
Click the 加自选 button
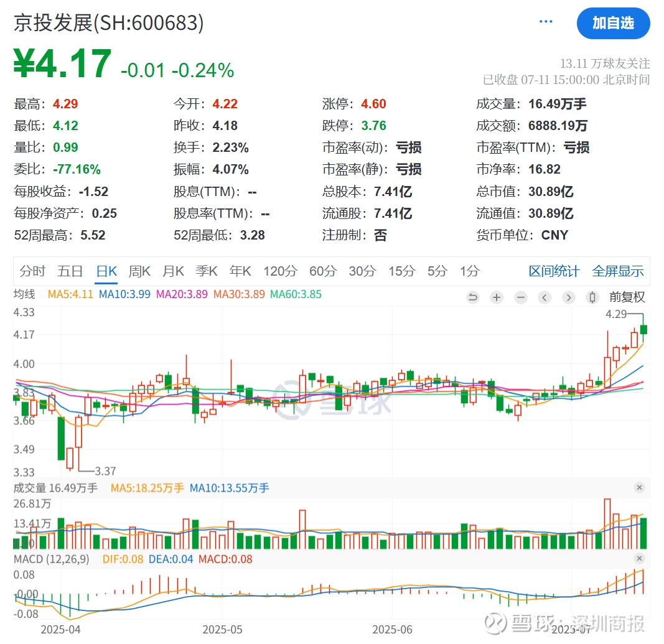tap(613, 23)
